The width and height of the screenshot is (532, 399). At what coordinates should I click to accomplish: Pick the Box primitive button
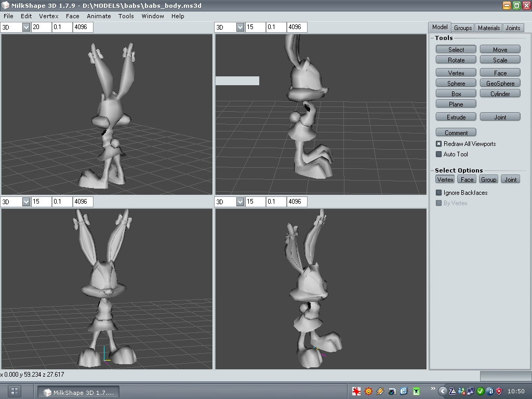pos(456,94)
